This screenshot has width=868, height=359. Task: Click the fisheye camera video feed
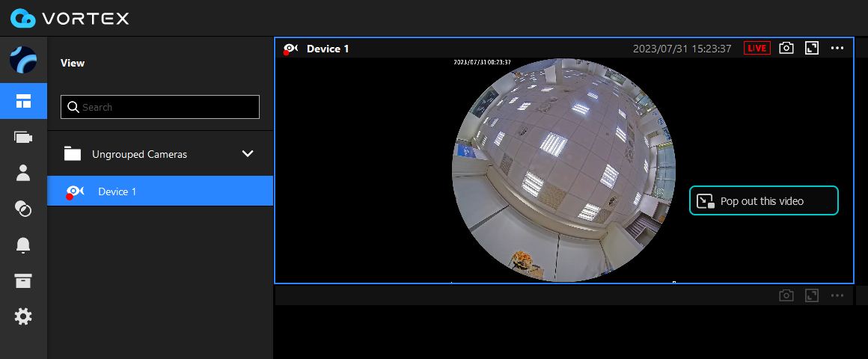pos(563,171)
